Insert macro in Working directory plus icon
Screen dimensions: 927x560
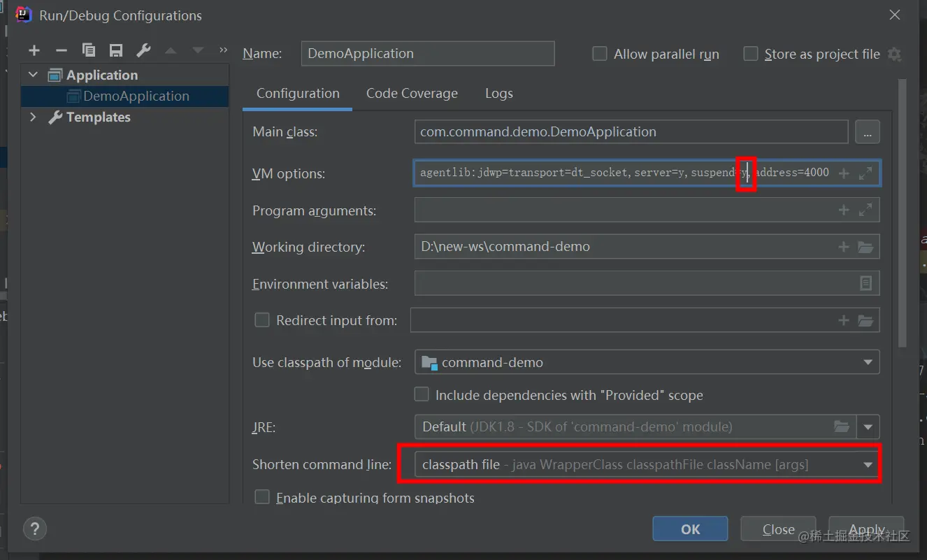click(x=844, y=247)
